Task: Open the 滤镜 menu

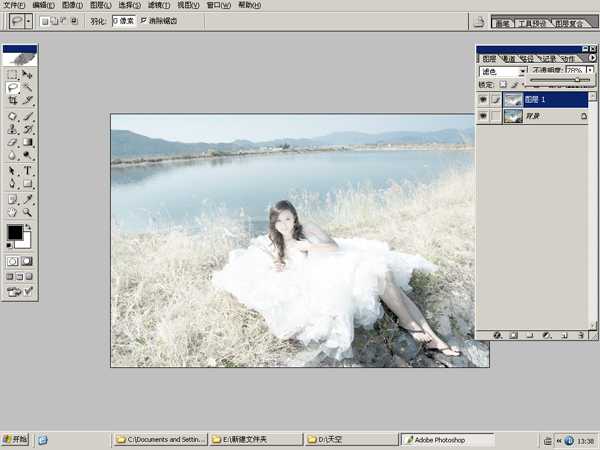Action: click(x=158, y=5)
